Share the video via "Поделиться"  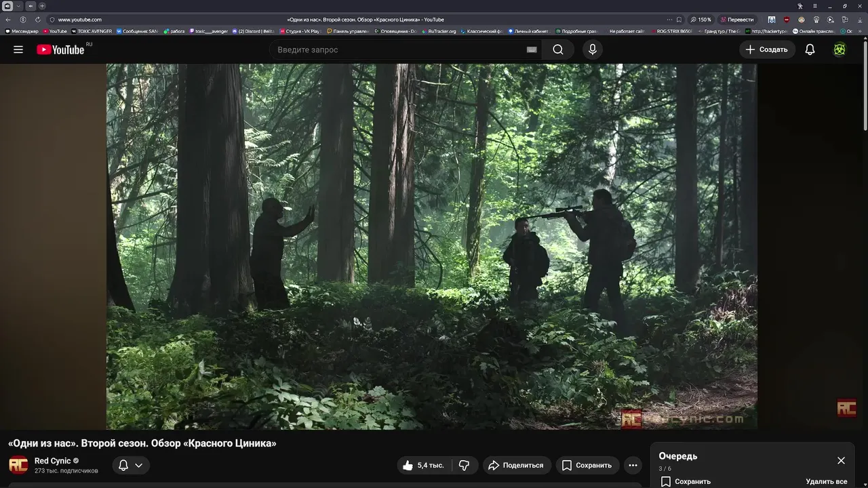pyautogui.click(x=516, y=465)
